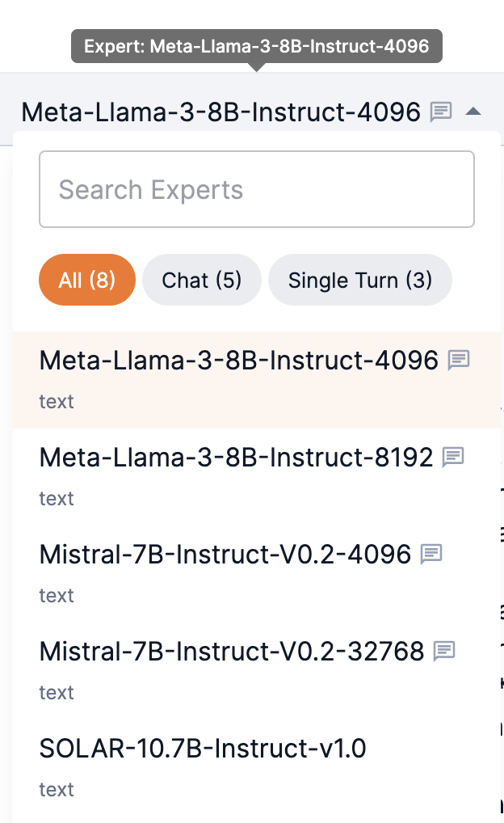Image resolution: width=504 pixels, height=823 pixels.
Task: Switch to the Chat (5) filter
Action: point(201,280)
